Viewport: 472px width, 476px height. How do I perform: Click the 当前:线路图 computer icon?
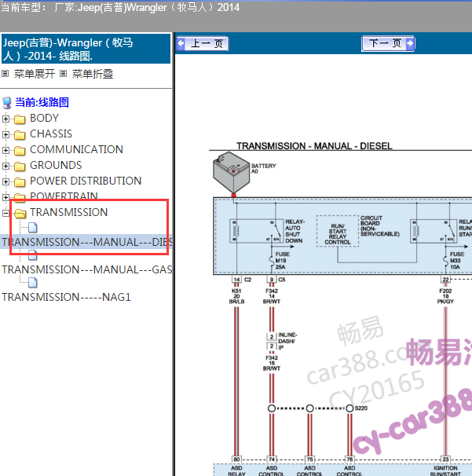[x=7, y=103]
